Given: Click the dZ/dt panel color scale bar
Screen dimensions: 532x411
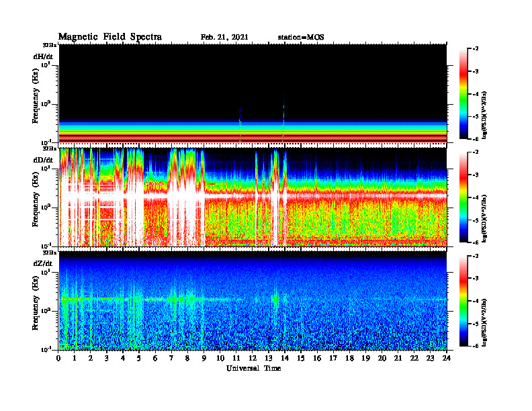Looking at the screenshot, I should click(463, 301).
